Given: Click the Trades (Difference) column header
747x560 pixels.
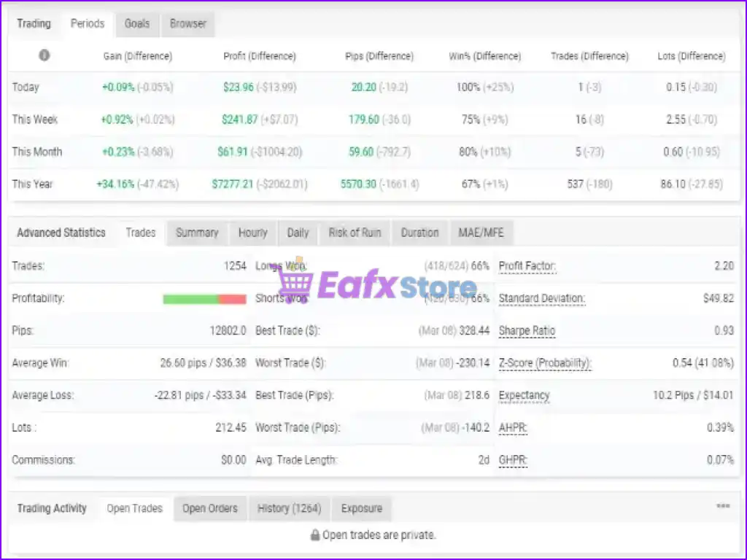Looking at the screenshot, I should point(589,56).
